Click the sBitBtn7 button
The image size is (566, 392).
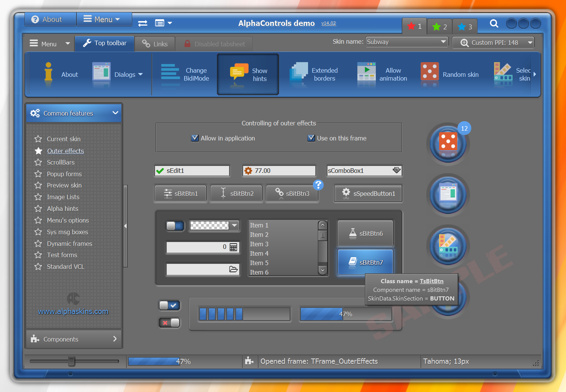pyautogui.click(x=365, y=262)
